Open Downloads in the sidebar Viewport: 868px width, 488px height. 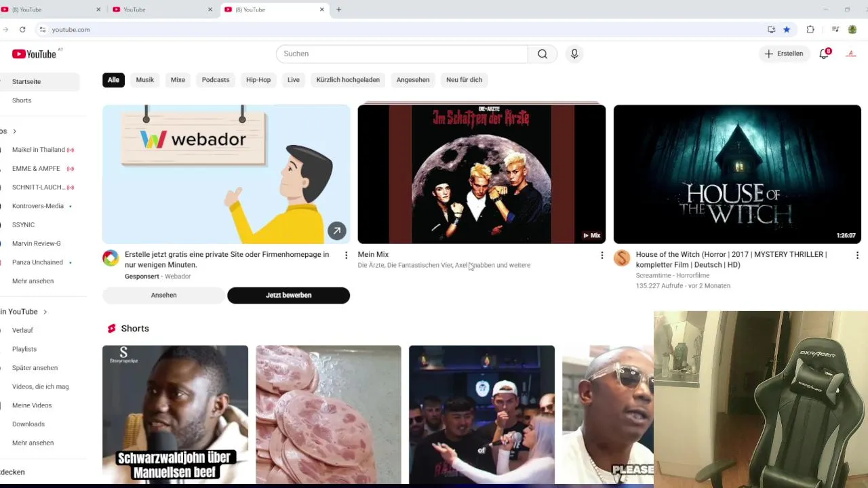tap(39, 424)
